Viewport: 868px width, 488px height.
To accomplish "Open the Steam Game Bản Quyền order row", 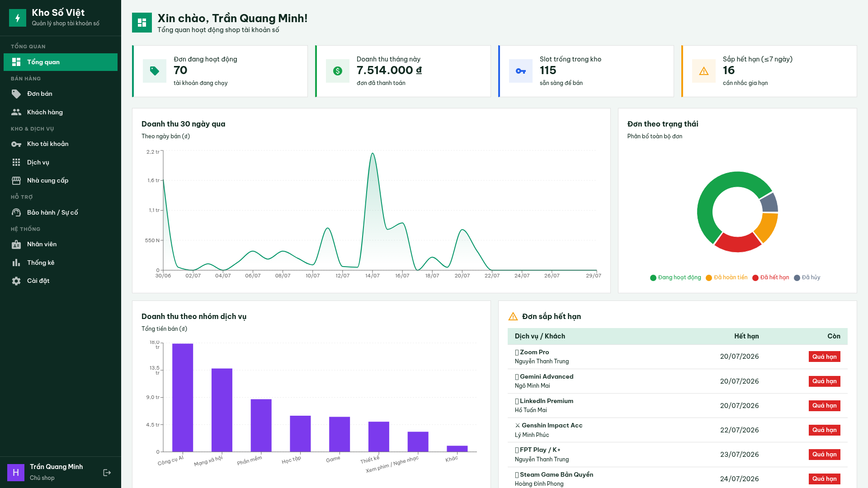I will pos(677,478).
